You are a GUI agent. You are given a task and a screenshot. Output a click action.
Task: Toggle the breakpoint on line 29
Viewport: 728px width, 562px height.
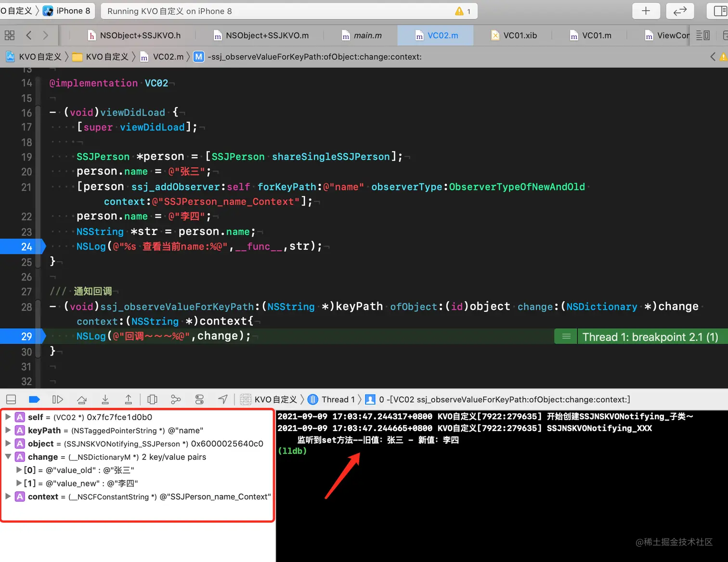click(23, 336)
